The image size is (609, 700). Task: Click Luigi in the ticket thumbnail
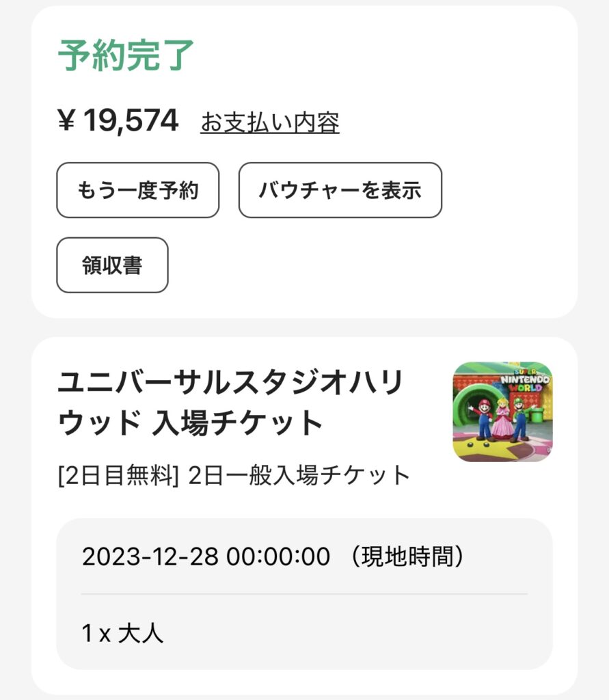[520, 419]
